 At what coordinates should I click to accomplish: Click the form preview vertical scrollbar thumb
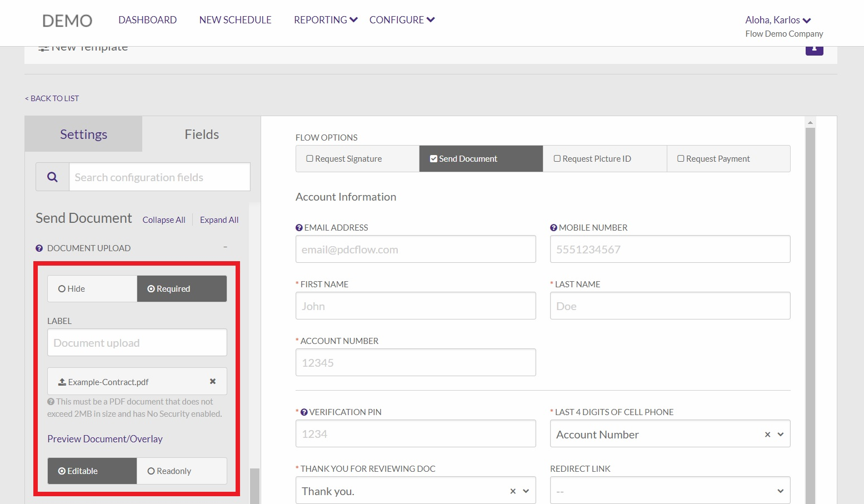[x=811, y=316]
